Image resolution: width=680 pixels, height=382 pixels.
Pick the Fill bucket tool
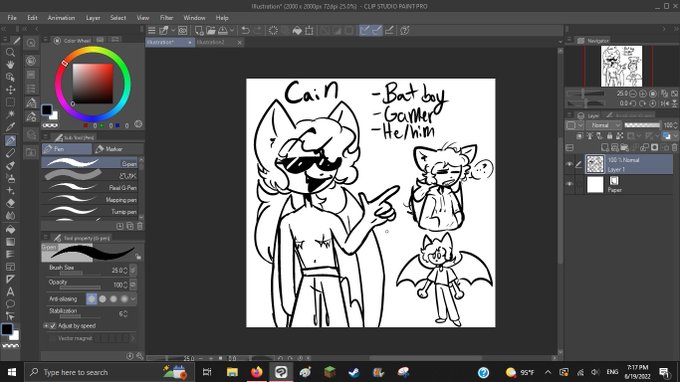pos(10,229)
